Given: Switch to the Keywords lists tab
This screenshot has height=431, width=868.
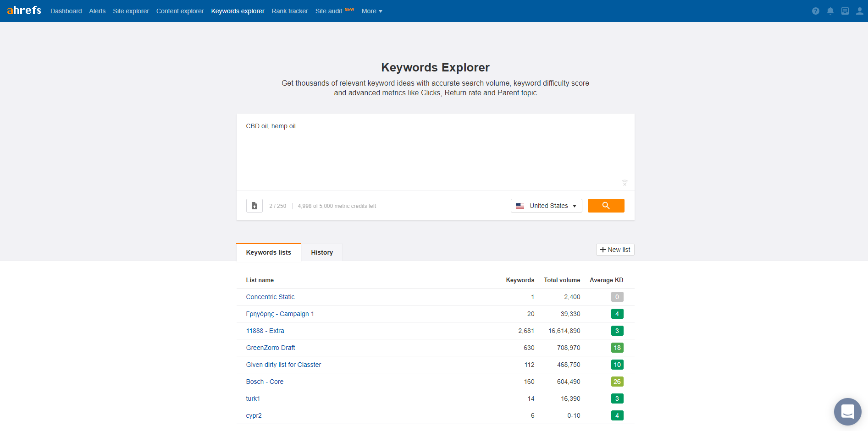Looking at the screenshot, I should click(x=269, y=252).
